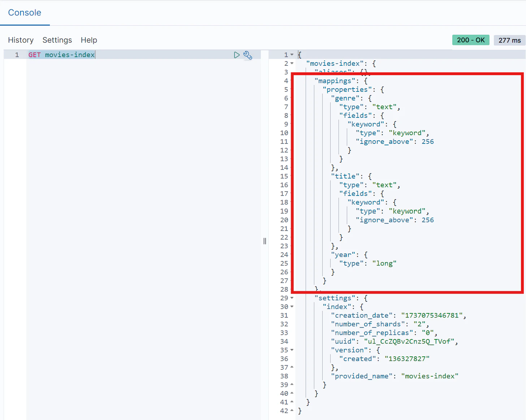
Task: Click the "genre" field name
Action: (345, 98)
